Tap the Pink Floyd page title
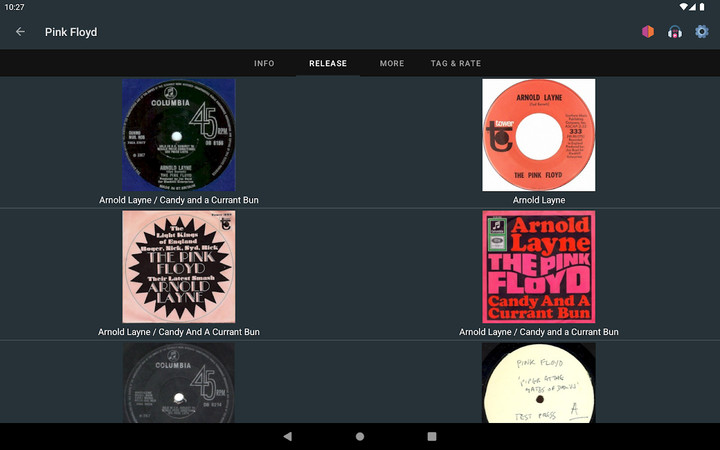 [71, 32]
